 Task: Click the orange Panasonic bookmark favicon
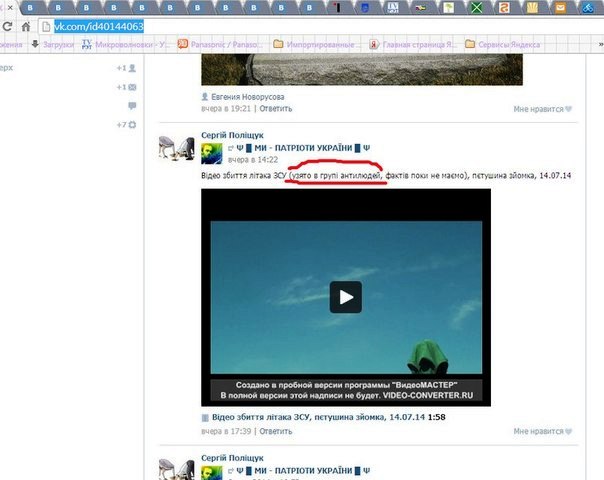click(183, 44)
